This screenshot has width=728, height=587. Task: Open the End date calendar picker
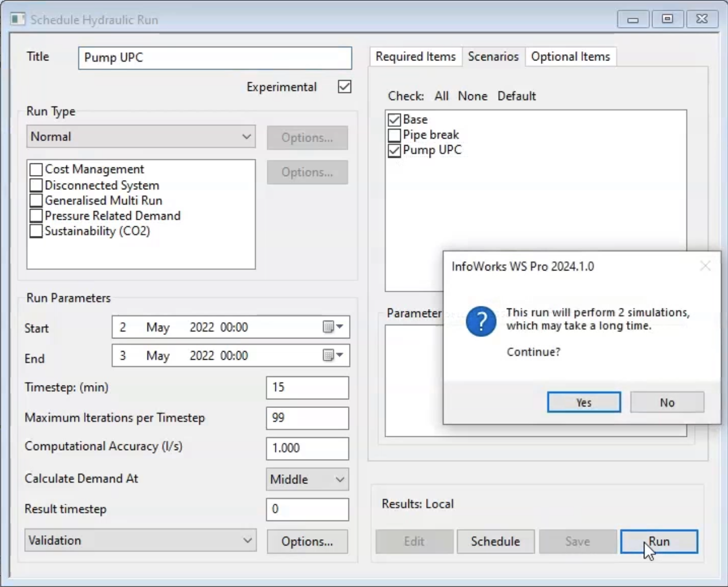pyautogui.click(x=333, y=355)
